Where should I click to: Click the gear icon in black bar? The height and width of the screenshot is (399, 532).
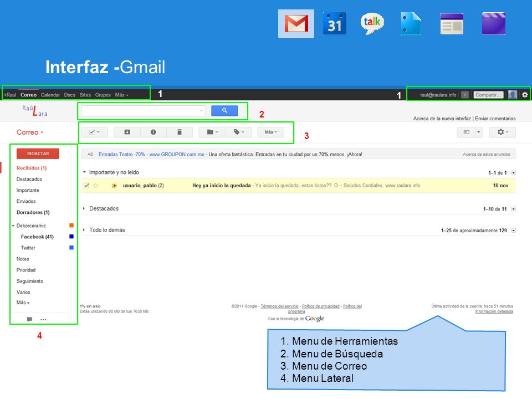[525, 95]
